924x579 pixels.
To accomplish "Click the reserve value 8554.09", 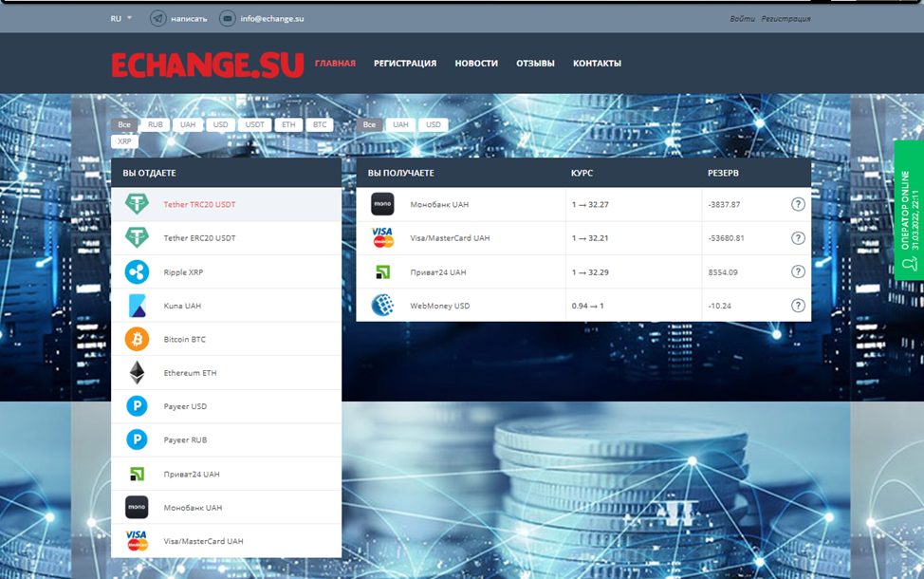I will pyautogui.click(x=723, y=272).
